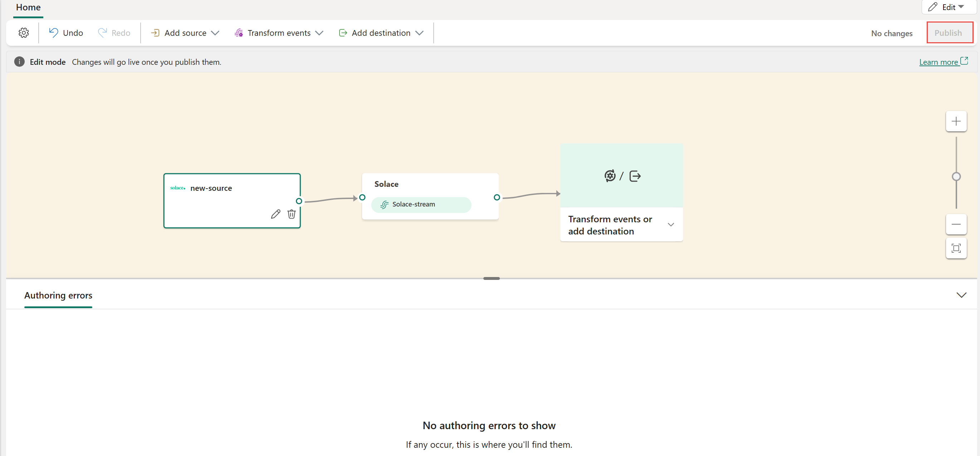Screen dimensions: 980x456
Task: Click the pencil edit icon on new-source
Action: tap(276, 214)
